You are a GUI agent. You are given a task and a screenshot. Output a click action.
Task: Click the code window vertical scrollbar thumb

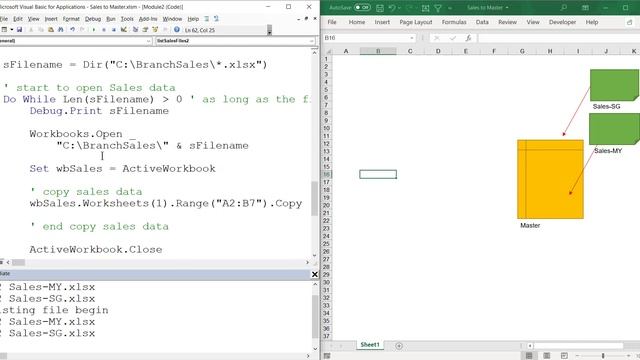[314, 198]
